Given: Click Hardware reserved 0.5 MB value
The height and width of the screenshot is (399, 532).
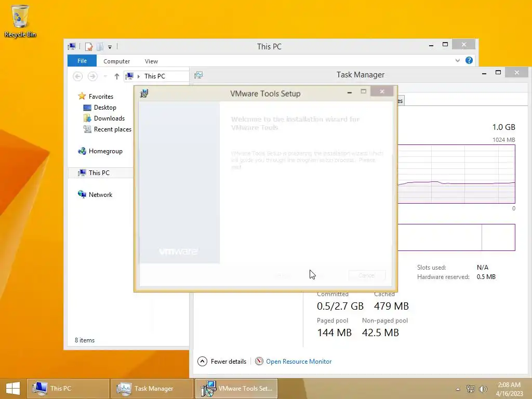Looking at the screenshot, I should click(486, 277).
